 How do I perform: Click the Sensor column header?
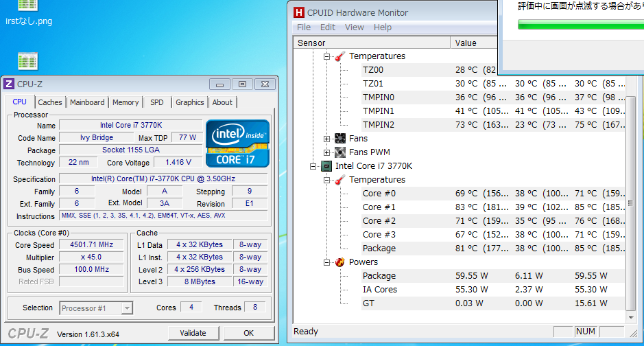click(372, 43)
